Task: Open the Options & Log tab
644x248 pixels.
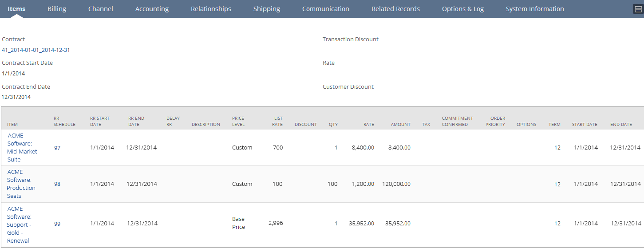Action: coord(463,9)
